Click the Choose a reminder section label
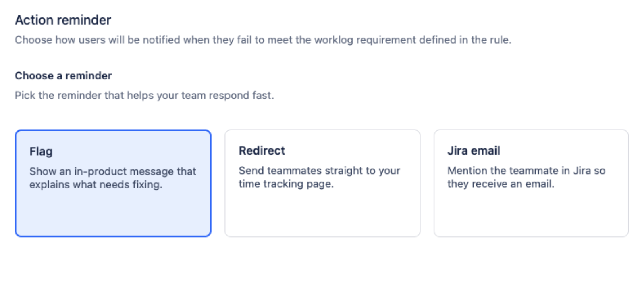The width and height of the screenshot is (644, 282). (x=63, y=76)
